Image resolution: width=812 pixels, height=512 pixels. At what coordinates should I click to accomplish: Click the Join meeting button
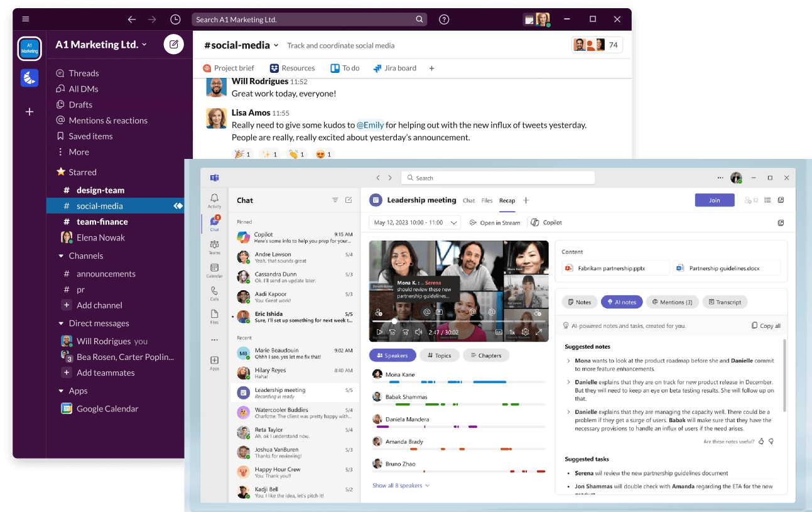[715, 200]
